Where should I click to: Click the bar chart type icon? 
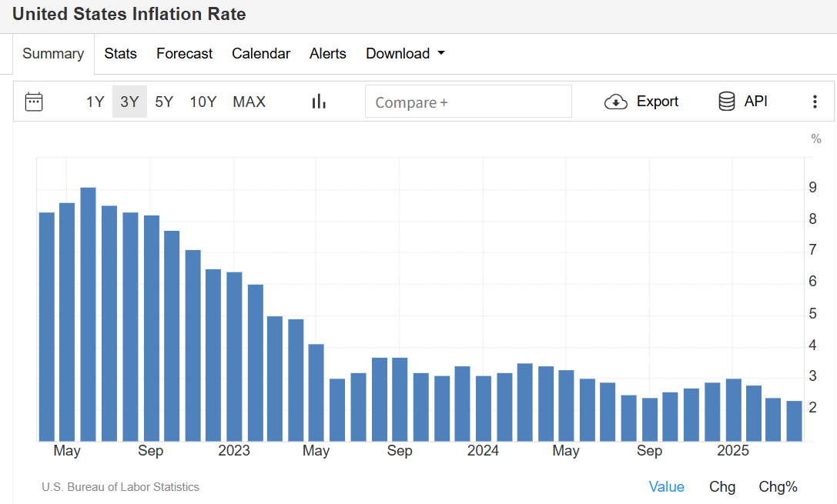point(319,102)
